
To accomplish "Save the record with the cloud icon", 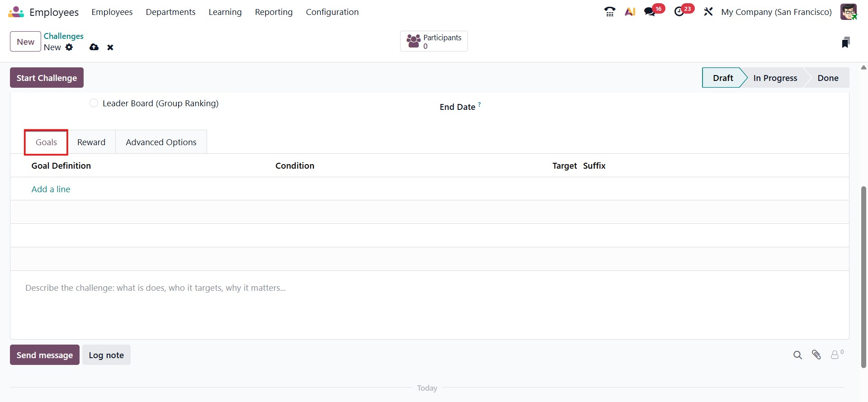I will (94, 47).
